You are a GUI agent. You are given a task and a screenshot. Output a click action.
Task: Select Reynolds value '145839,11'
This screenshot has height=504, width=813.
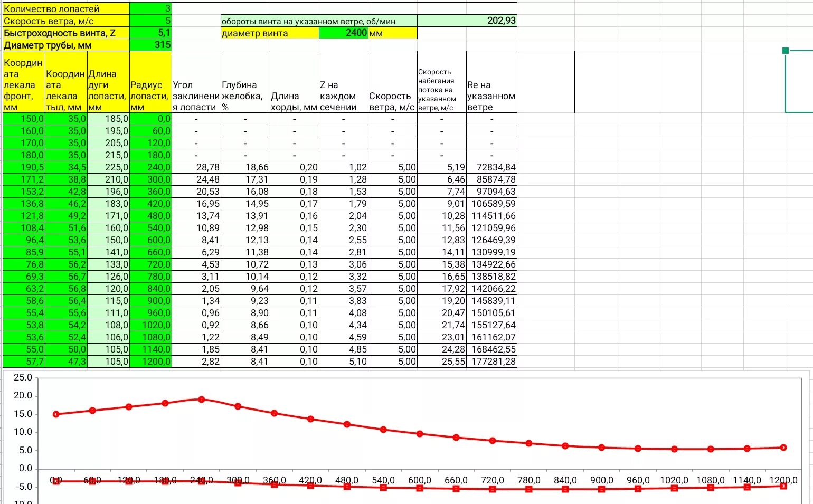tap(491, 301)
